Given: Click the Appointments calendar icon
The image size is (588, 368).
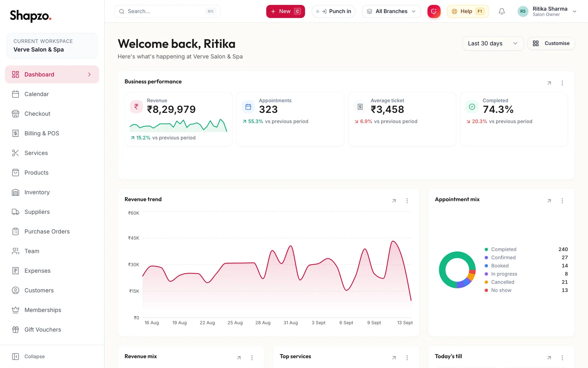Looking at the screenshot, I should click(x=248, y=107).
